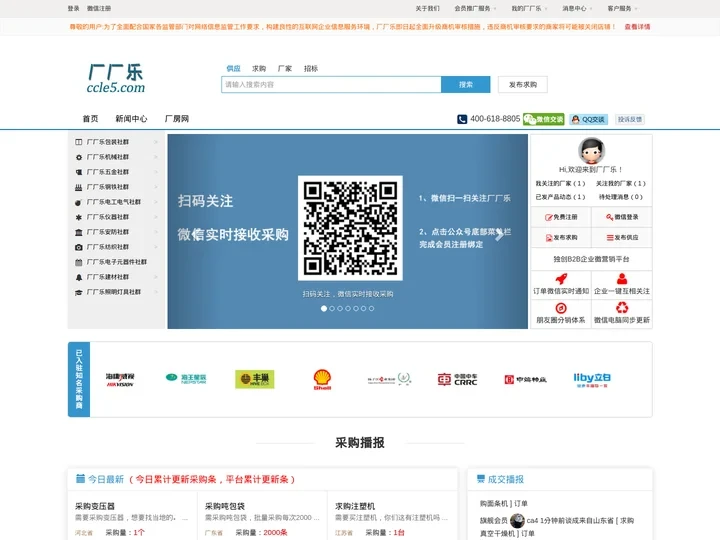The image size is (720, 540).
Task: Click the user avatar image
Action: tap(591, 150)
